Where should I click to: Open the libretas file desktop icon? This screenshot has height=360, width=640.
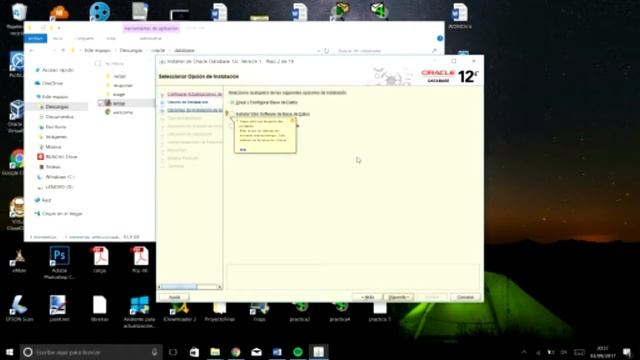[x=100, y=308]
